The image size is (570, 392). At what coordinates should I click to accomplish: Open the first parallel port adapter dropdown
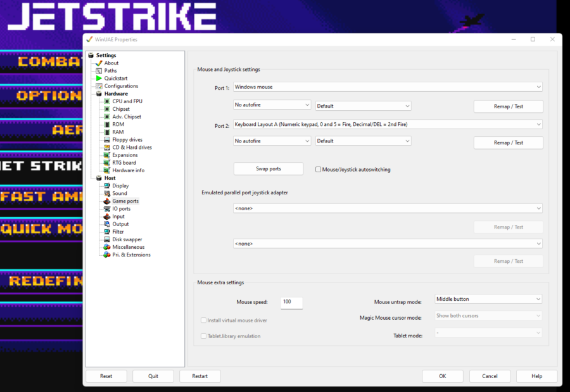388,208
